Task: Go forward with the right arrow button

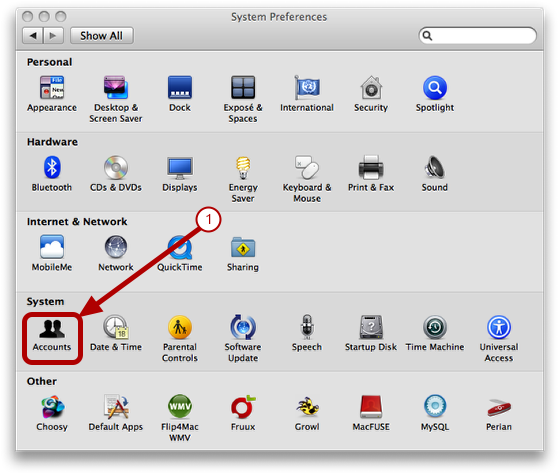Action: pyautogui.click(x=54, y=36)
